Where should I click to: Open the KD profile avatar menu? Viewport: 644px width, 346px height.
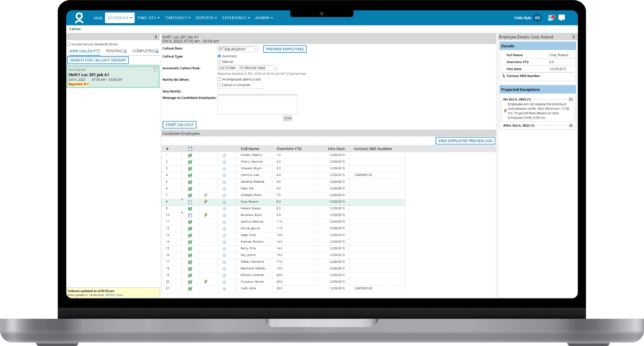pyautogui.click(x=537, y=18)
